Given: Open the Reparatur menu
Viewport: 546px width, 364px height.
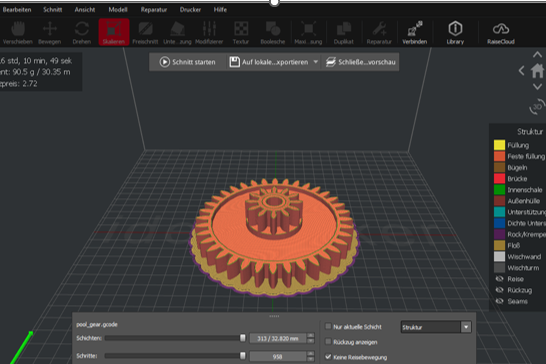Looking at the screenshot, I should point(154,10).
